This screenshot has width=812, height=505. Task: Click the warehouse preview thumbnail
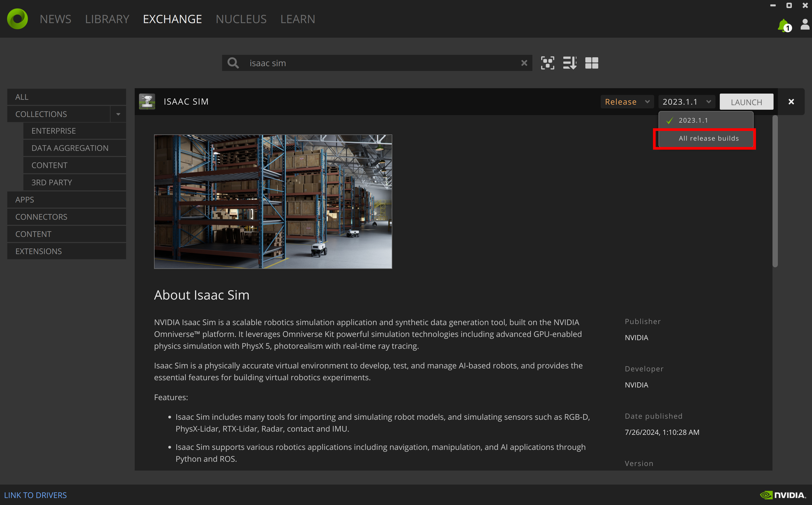(273, 201)
